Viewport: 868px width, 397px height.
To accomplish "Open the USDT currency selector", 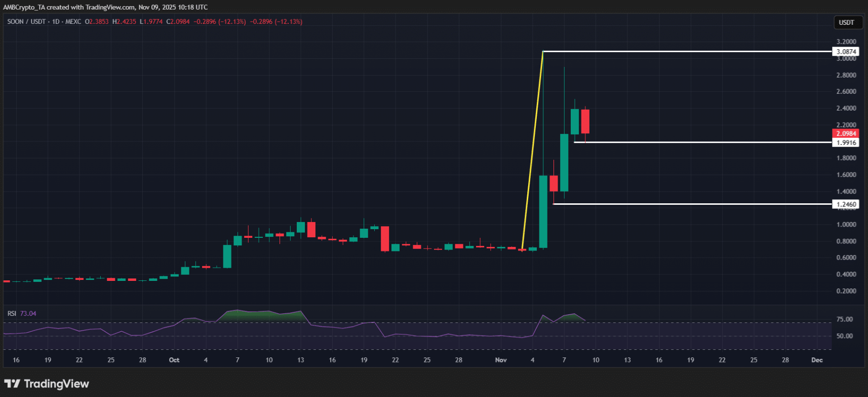I will 846,22.
